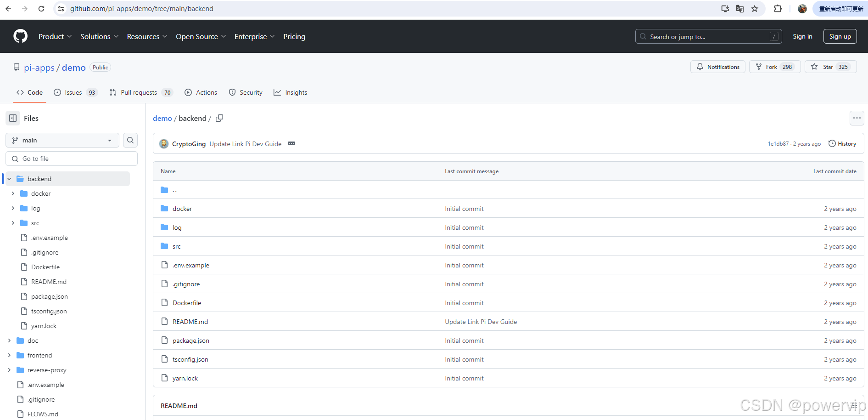Viewport: 868px width, 420px height.
Task: Click the GitHub logo in the header
Action: click(x=20, y=36)
